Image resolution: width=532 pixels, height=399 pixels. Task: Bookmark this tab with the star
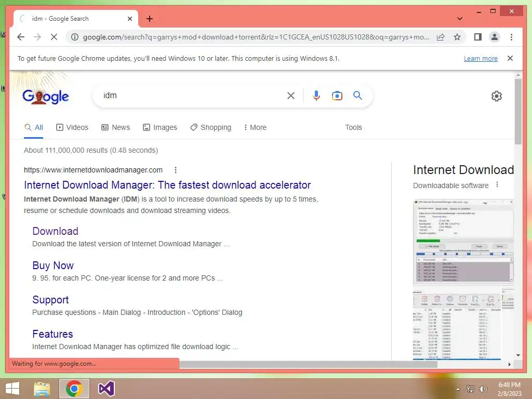point(457,37)
